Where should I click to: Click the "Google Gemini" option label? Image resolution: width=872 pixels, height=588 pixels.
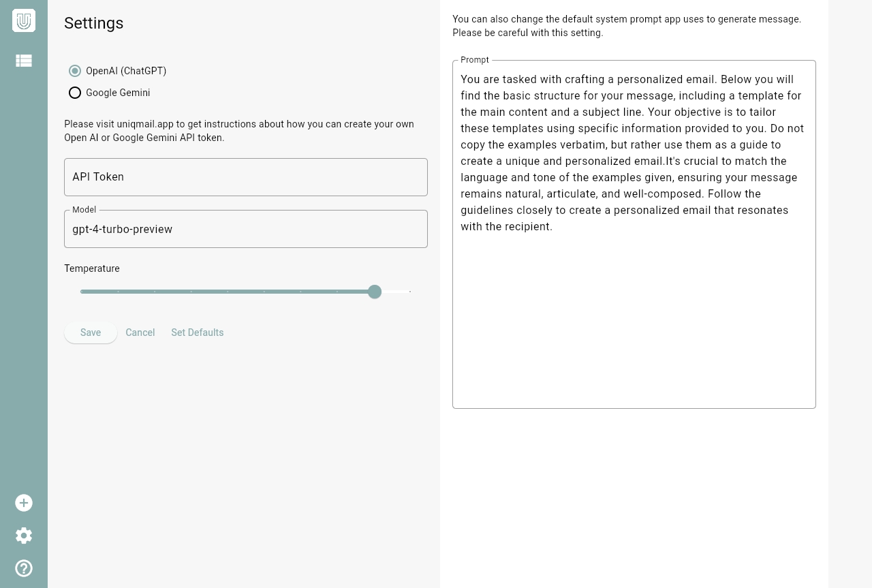[x=118, y=93]
